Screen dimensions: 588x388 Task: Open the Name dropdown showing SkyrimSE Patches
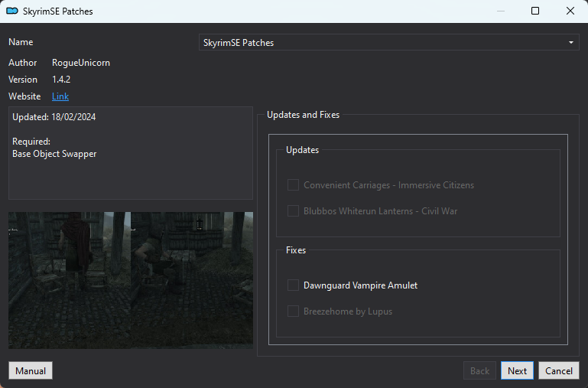[389, 42]
